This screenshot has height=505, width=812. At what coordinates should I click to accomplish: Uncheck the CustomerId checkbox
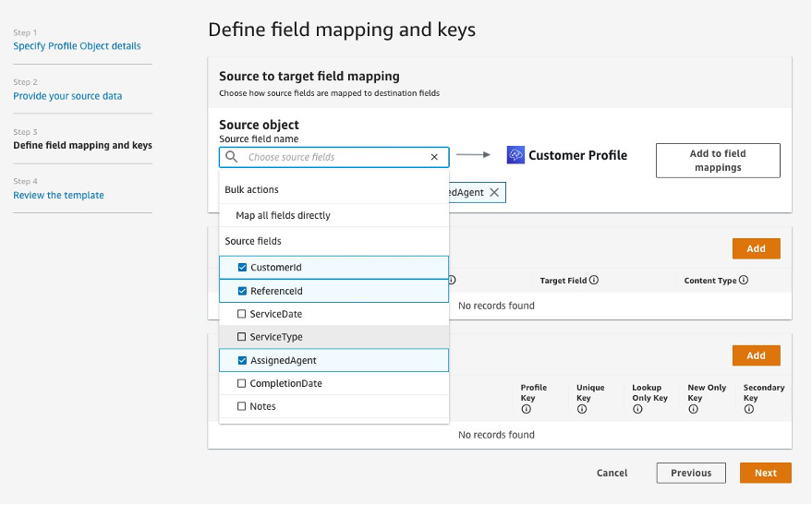242,268
